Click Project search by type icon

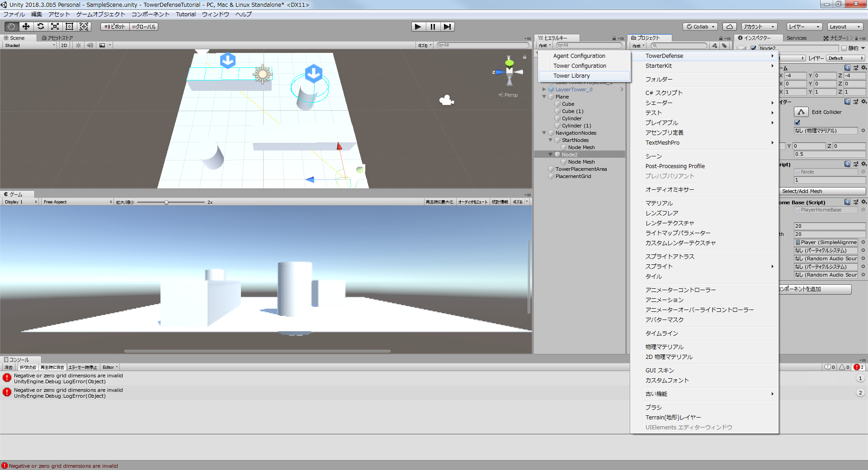pos(714,46)
